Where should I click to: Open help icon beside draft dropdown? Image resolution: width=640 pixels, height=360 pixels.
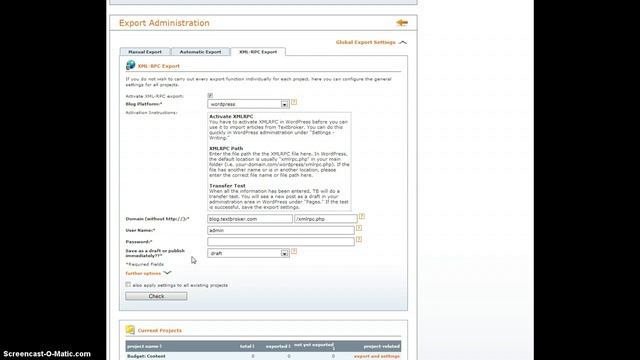pos(294,251)
